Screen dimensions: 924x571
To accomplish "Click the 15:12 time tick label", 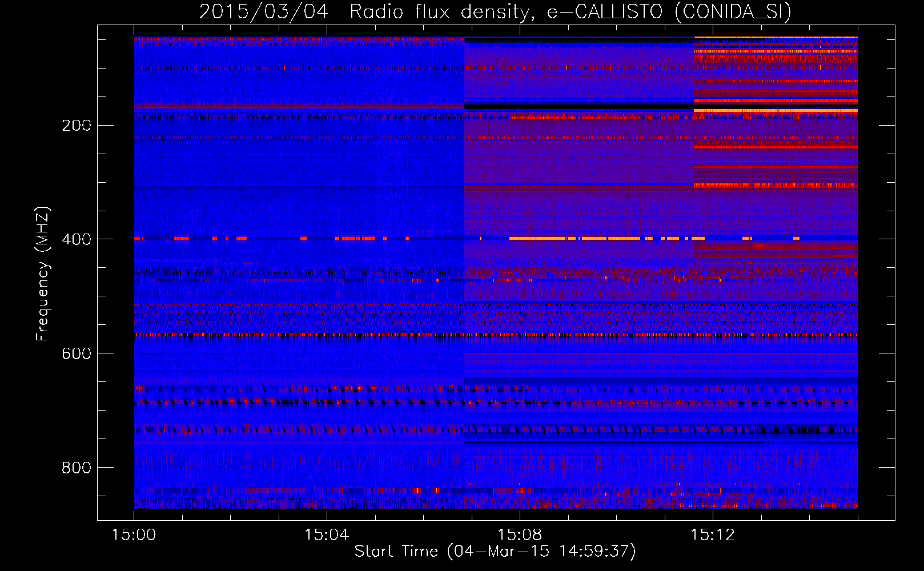I will pos(713,535).
